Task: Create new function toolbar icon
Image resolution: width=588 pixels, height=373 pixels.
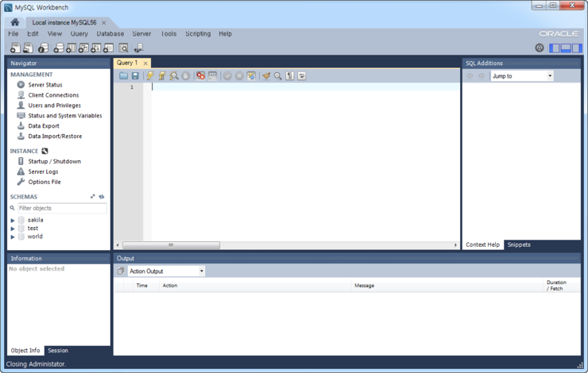Action: pyautogui.click(x=108, y=48)
